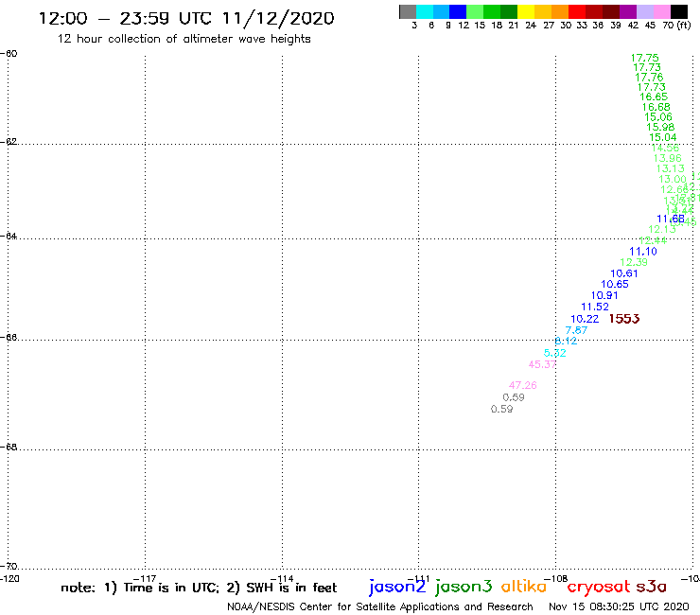
Task: Select the green 'jason3' legend label
Action: coord(464,587)
